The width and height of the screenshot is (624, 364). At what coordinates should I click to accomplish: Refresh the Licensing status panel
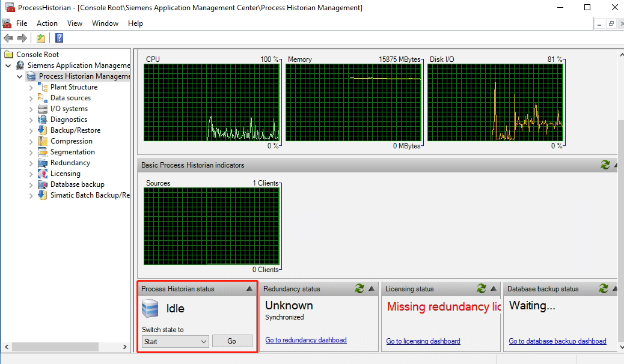point(482,288)
